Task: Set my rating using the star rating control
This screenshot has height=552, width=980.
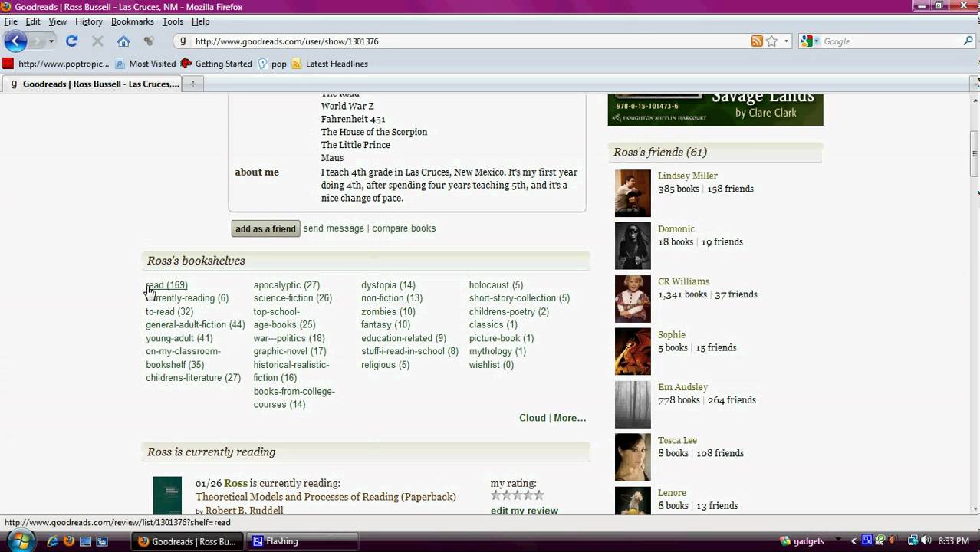Action: pyautogui.click(x=518, y=496)
